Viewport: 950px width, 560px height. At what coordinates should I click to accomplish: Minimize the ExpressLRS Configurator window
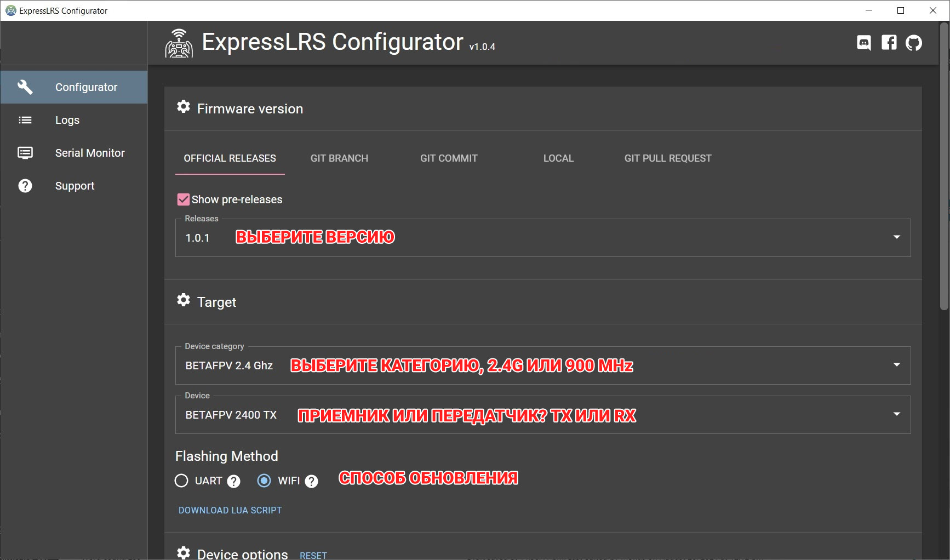(869, 10)
